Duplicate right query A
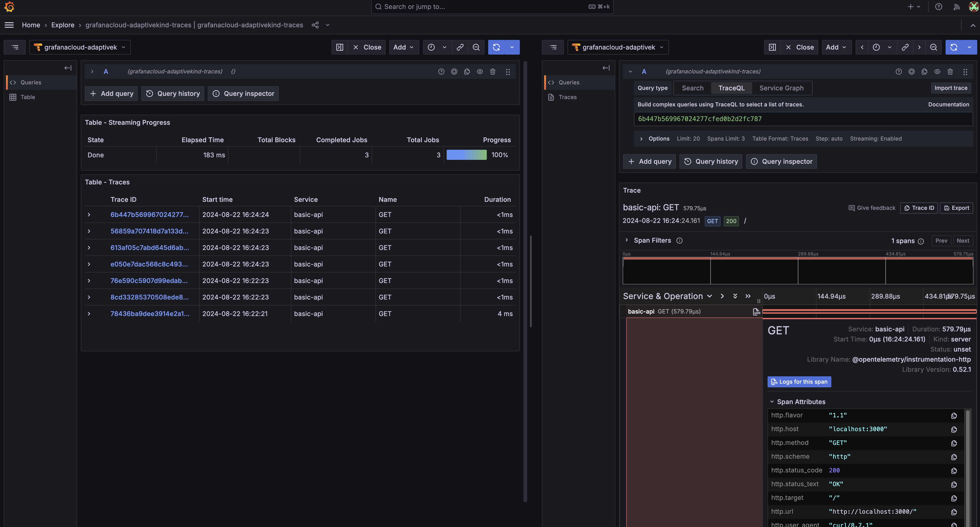The width and height of the screenshot is (980, 527). pyautogui.click(x=924, y=72)
